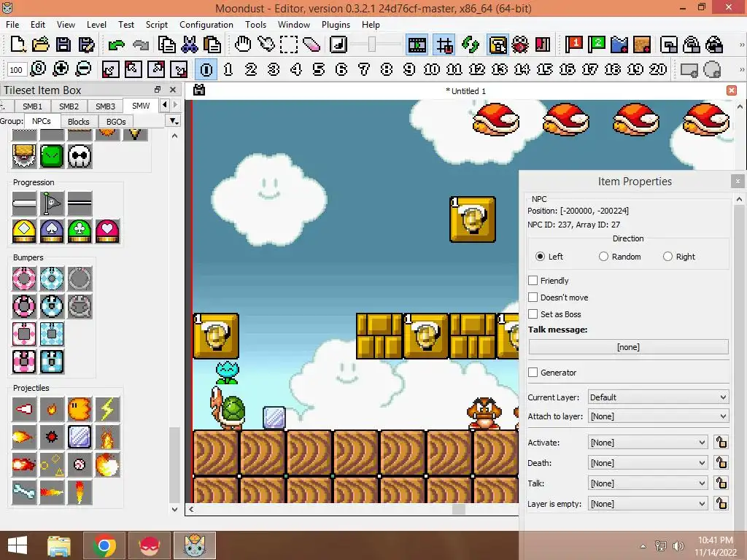Toggle animation film-strip icon
Viewport: 747px width, 560px height.
click(x=417, y=45)
